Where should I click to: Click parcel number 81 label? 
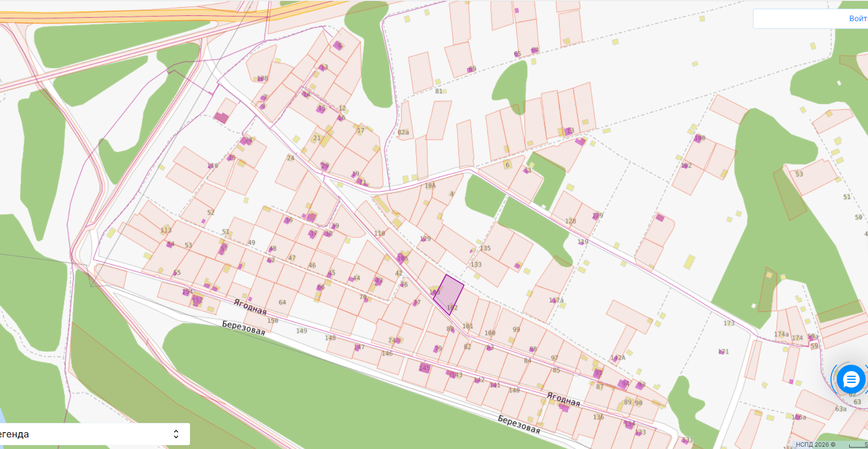pyautogui.click(x=438, y=91)
